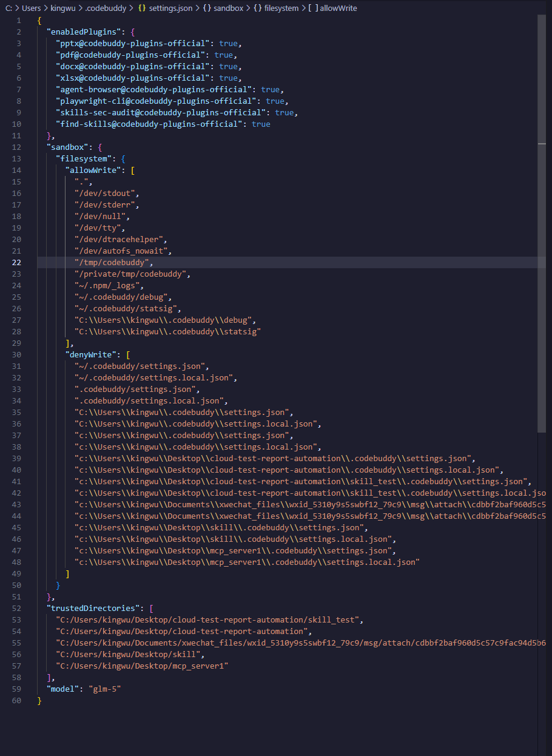Click the Desktop\\skill\\.codebuddy\\settings.json entry
Viewport: 552px width, 756px height.
point(219,527)
